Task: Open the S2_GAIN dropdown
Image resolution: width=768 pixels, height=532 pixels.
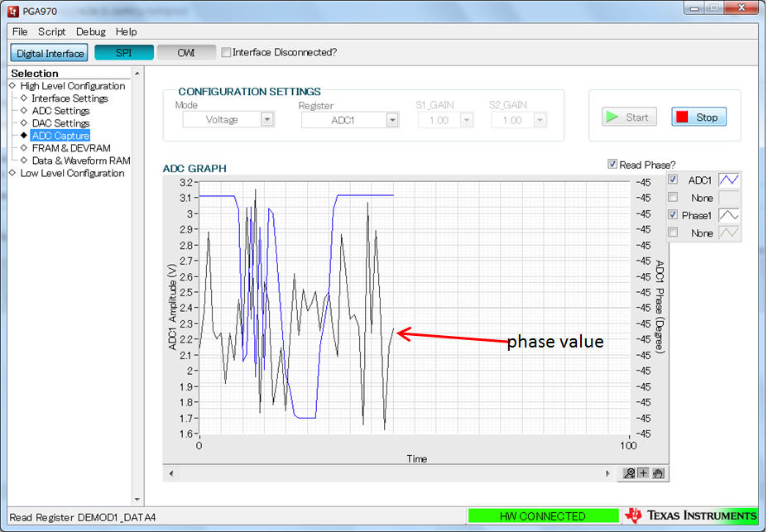Action: (540, 120)
